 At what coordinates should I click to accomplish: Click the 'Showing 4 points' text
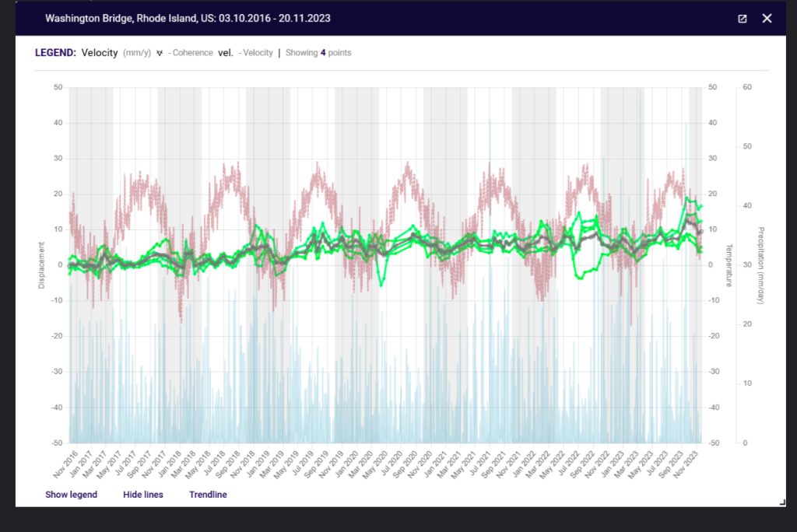coord(318,53)
